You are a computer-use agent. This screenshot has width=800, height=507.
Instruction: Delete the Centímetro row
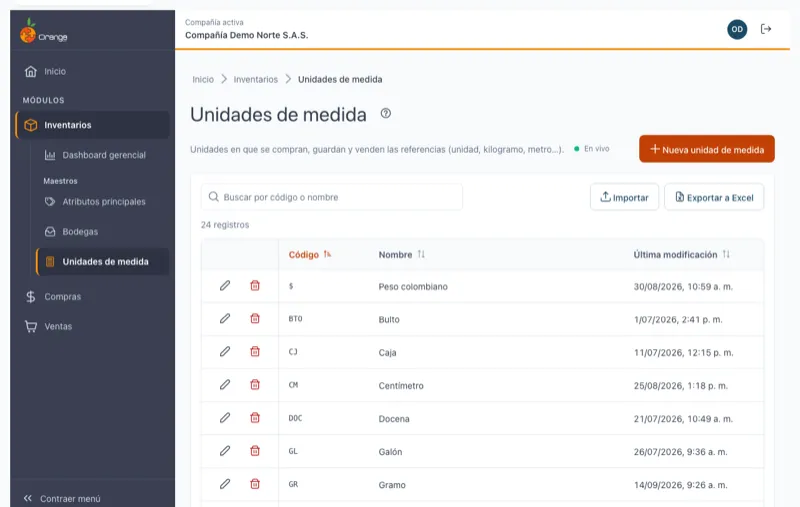pyautogui.click(x=255, y=385)
